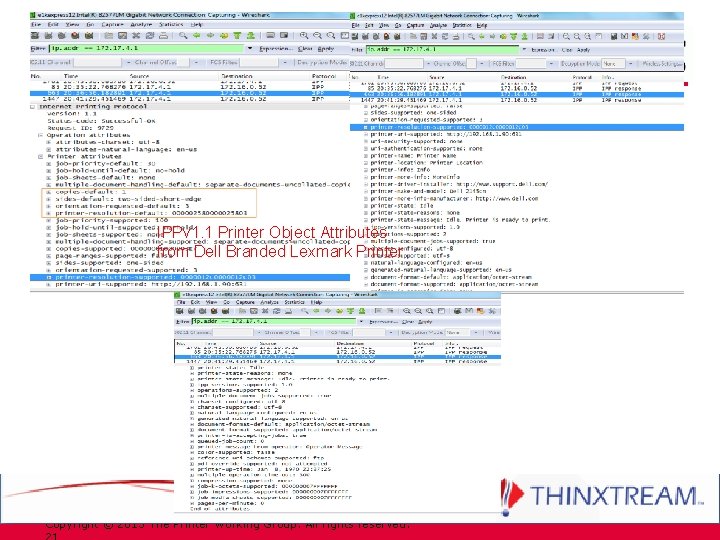This screenshot has height=540, width=720.
Task: Click Save capture icon in top-left Wireshark toolbar
Action: pos(122,35)
